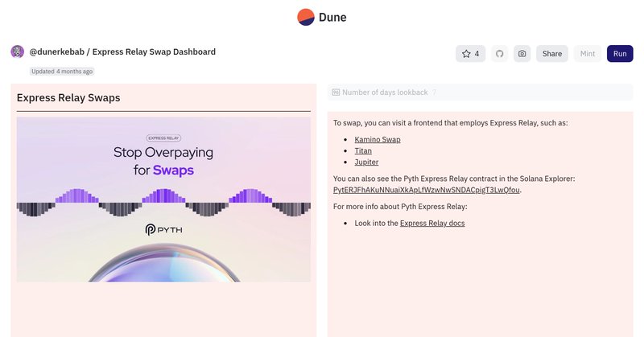Click the Express Relay Swap Dashboard title
Image resolution: width=644 pixels, height=337 pixels.
tap(154, 51)
